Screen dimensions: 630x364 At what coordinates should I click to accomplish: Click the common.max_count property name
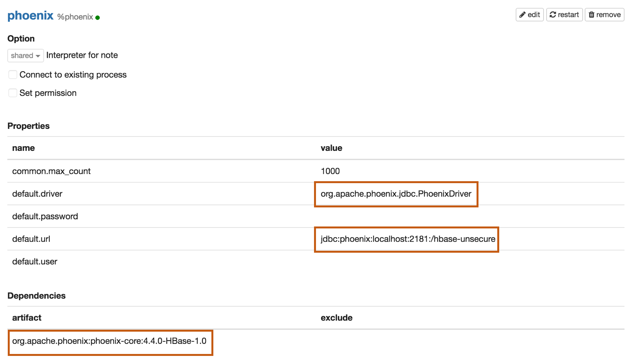[51, 171]
